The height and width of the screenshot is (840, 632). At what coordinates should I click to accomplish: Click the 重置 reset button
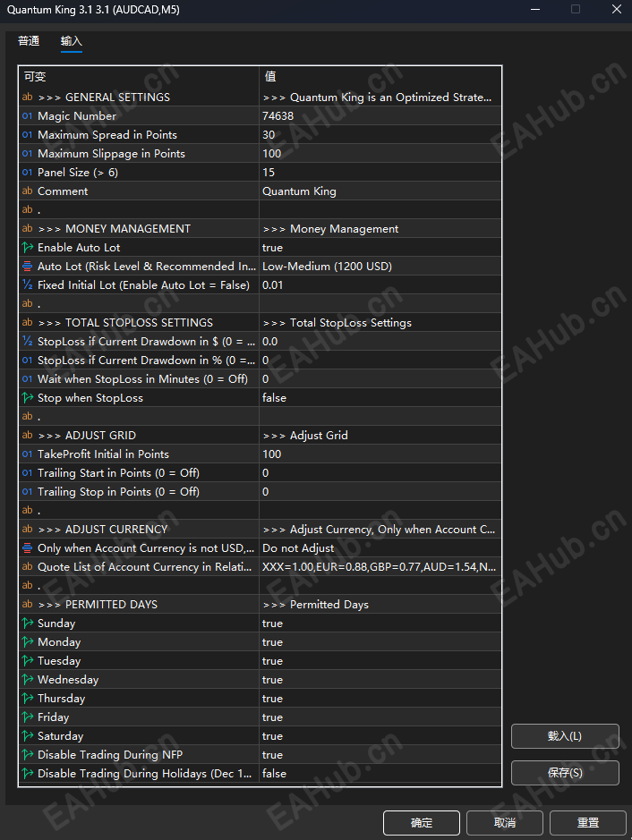pyautogui.click(x=588, y=822)
